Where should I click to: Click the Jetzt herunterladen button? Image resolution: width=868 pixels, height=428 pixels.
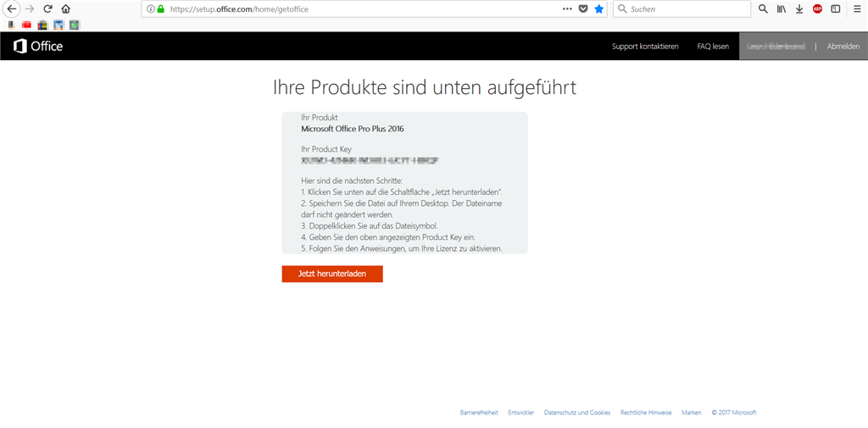[x=332, y=274]
